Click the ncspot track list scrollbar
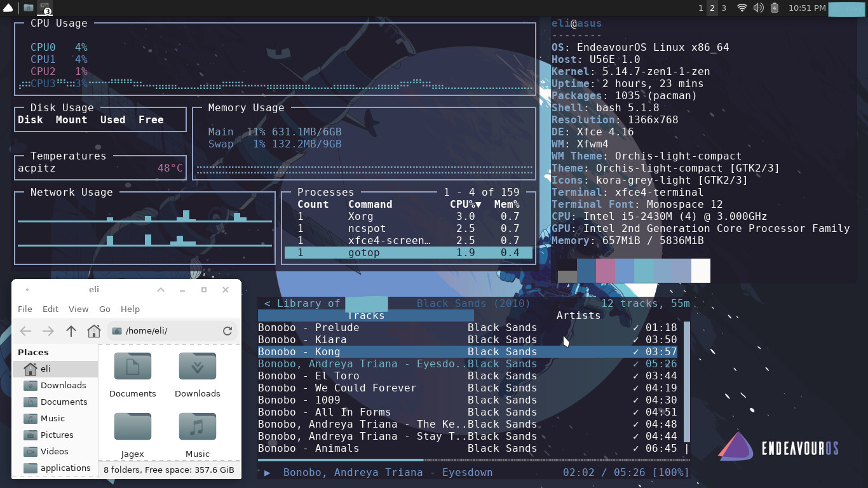Screen dimensions: 868x488 point(686,381)
